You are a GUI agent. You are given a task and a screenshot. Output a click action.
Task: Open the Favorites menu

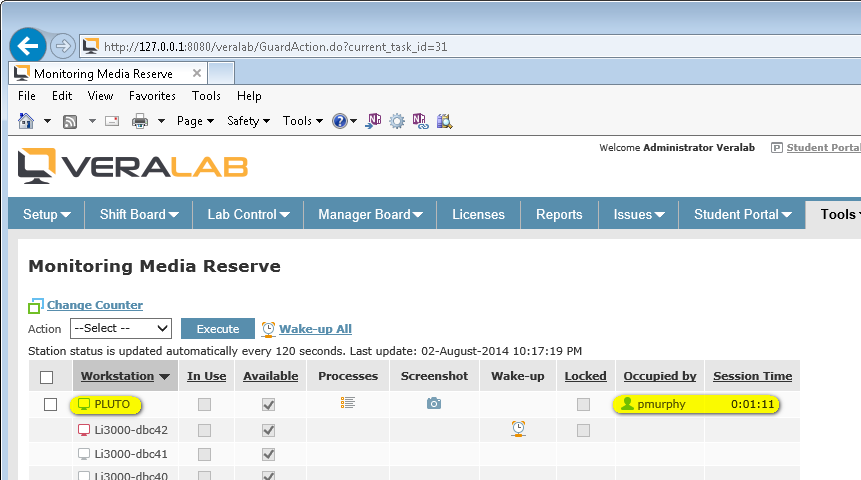(x=152, y=96)
